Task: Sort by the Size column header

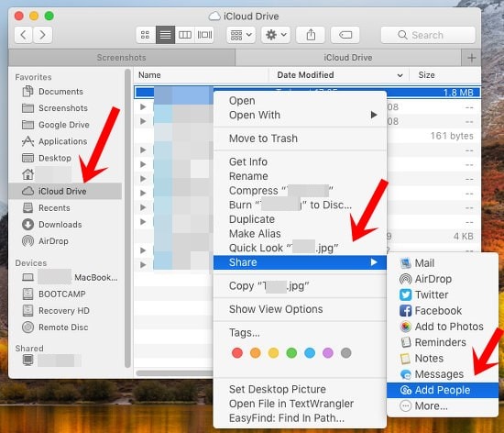Action: [x=444, y=75]
